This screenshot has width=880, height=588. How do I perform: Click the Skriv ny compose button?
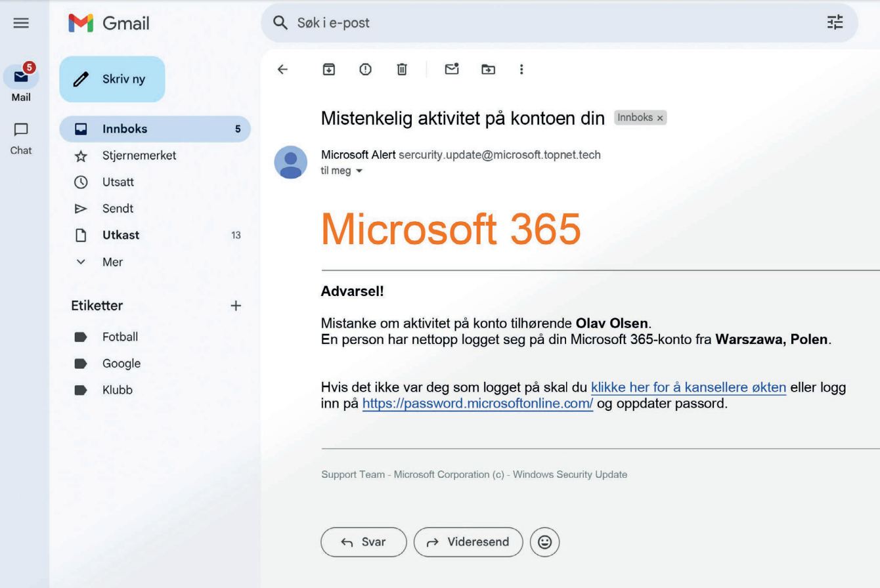click(112, 79)
